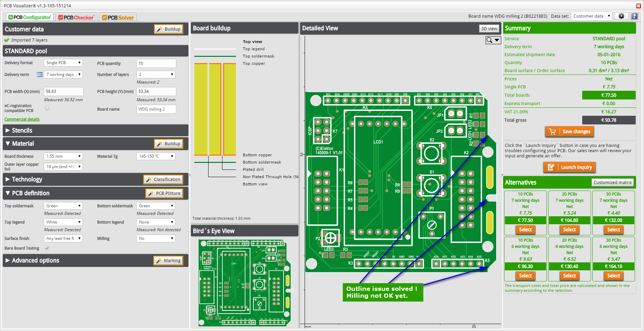
Task: Open Number of layers dropdown
Action: point(156,75)
